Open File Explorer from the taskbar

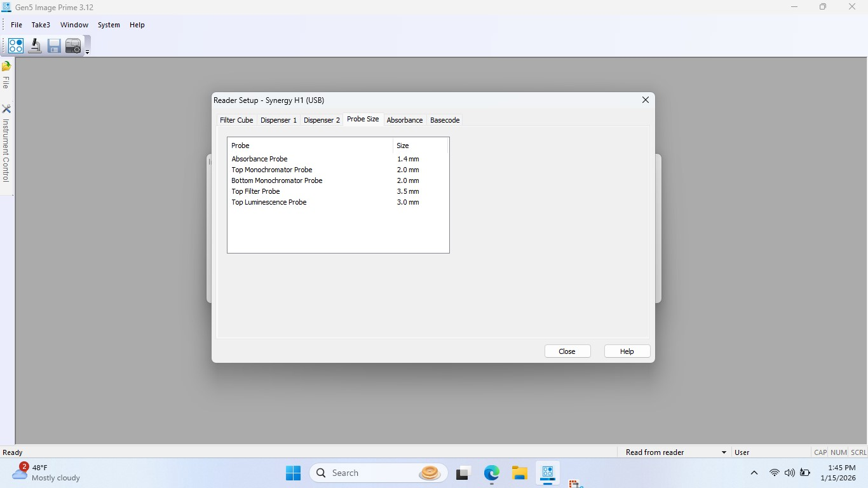point(520,473)
